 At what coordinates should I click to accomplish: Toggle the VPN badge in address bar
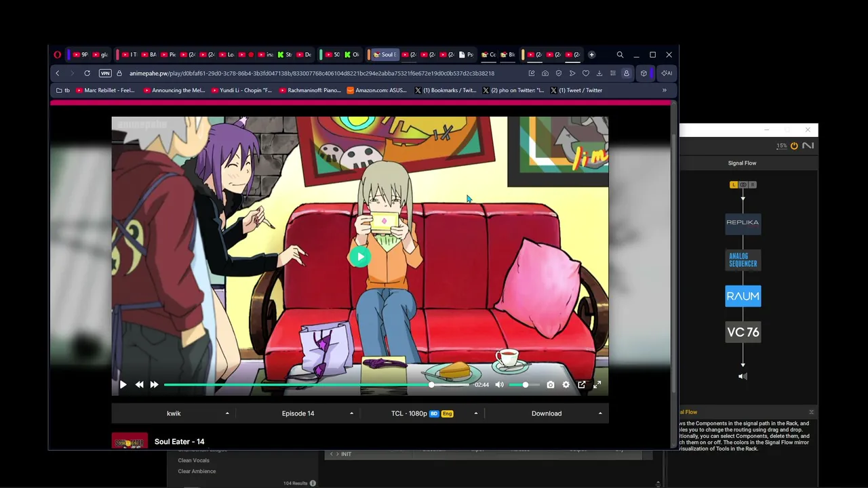pos(105,73)
